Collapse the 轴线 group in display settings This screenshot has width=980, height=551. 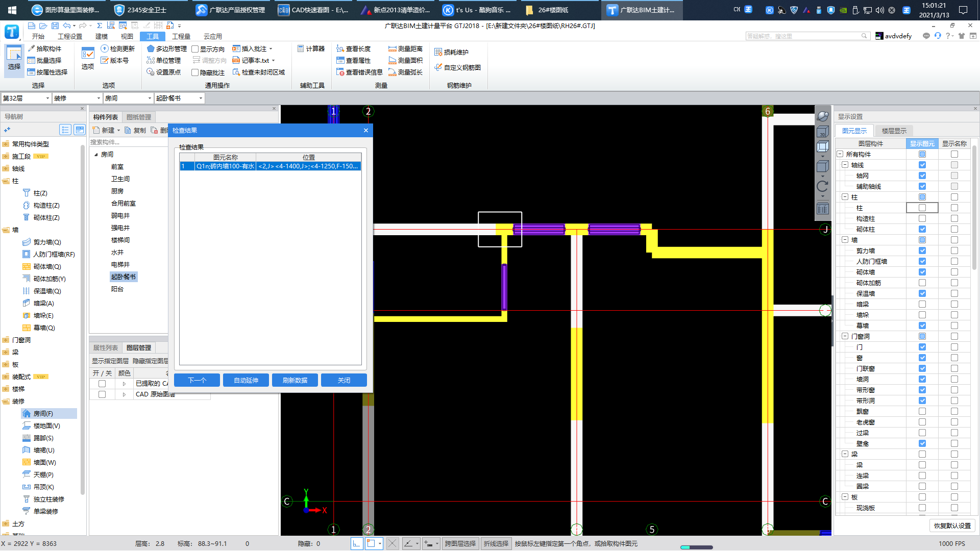pos(845,165)
